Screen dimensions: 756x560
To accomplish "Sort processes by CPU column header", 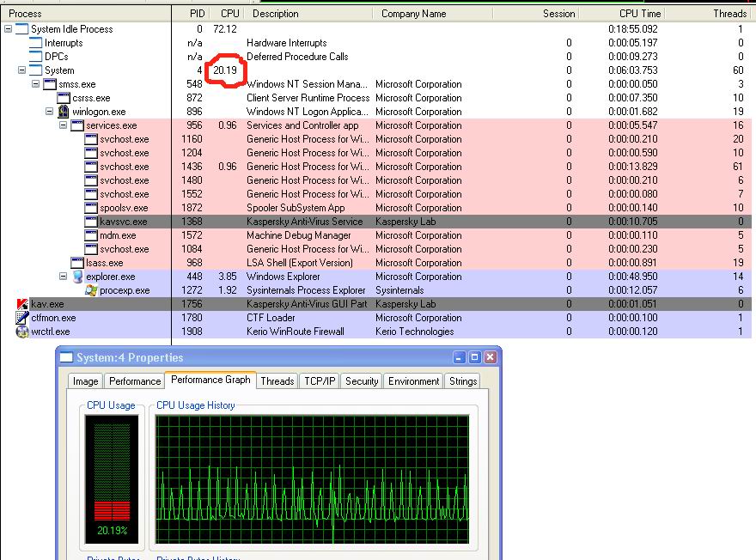I will (229, 14).
